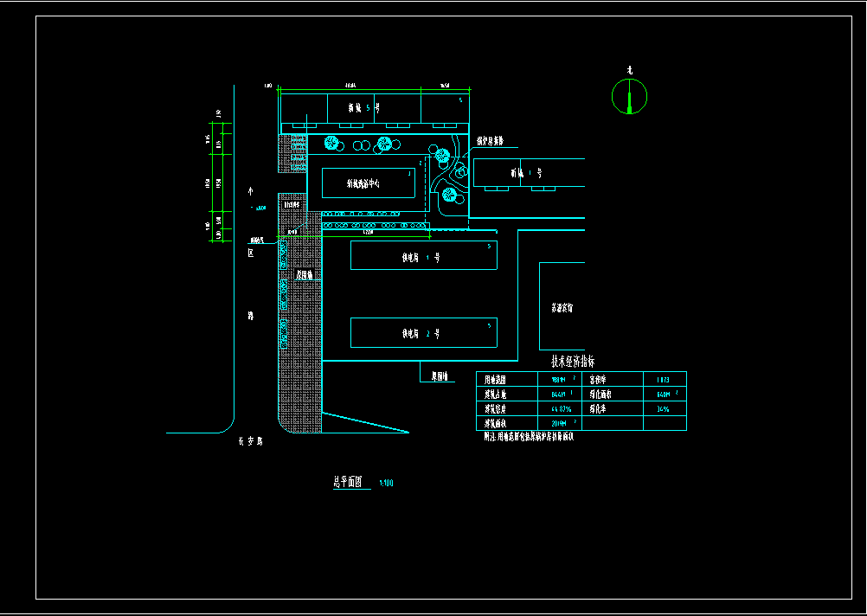Select the 用地范围 cell in the table
The image size is (867, 616).
499,379
